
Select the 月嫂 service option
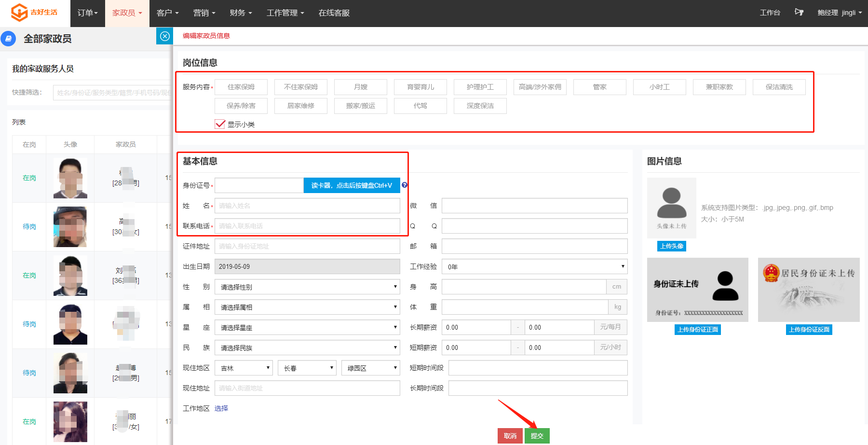pos(361,87)
